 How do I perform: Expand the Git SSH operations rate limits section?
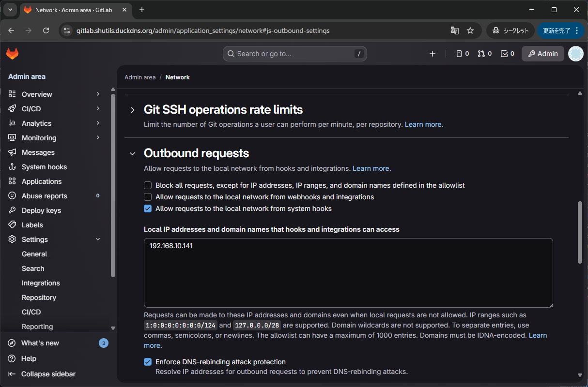click(132, 109)
